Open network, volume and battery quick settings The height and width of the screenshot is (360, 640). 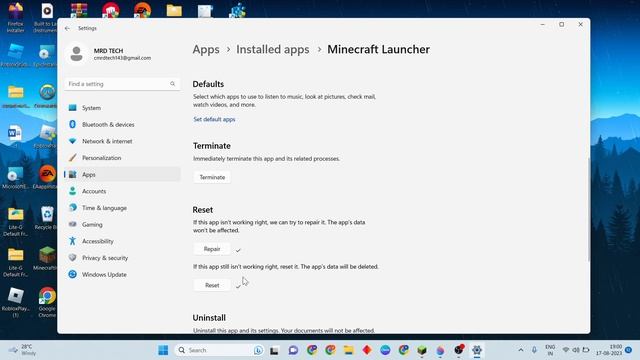click(576, 350)
